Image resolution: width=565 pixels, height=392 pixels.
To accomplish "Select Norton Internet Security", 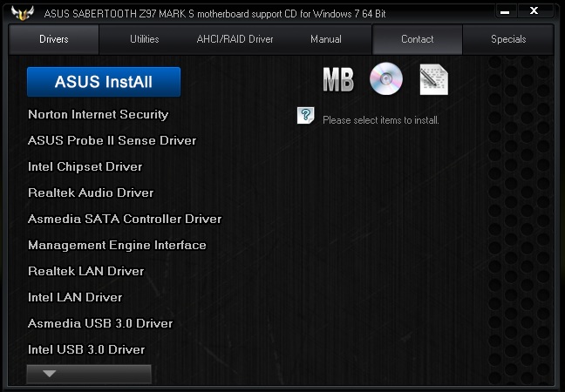I will 98,114.
